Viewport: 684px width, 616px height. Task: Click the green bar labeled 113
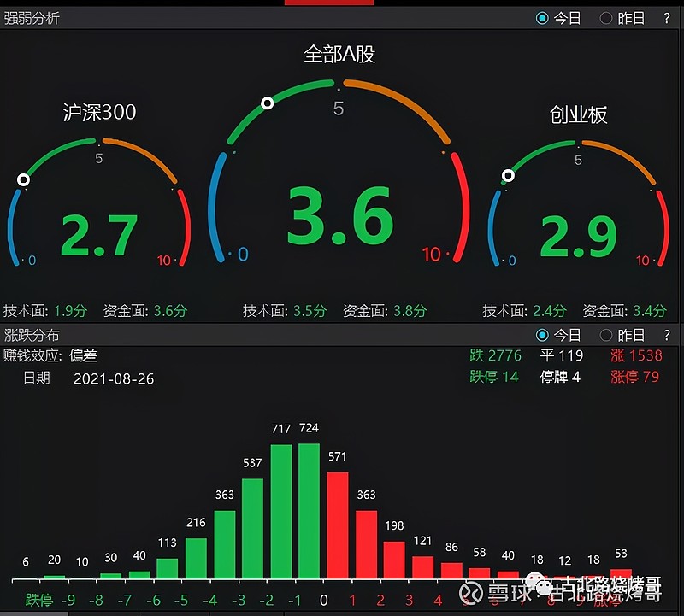point(167,569)
